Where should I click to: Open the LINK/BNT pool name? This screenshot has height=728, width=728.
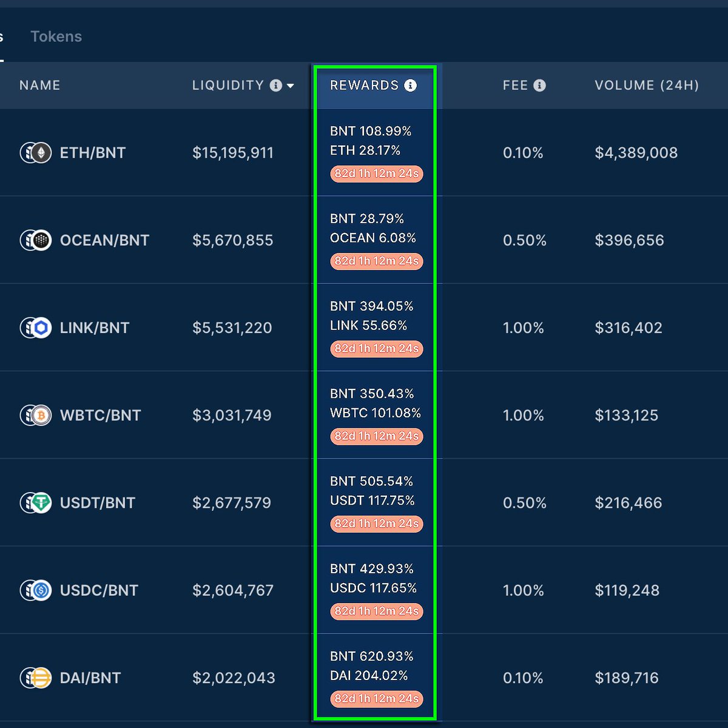[x=95, y=328]
